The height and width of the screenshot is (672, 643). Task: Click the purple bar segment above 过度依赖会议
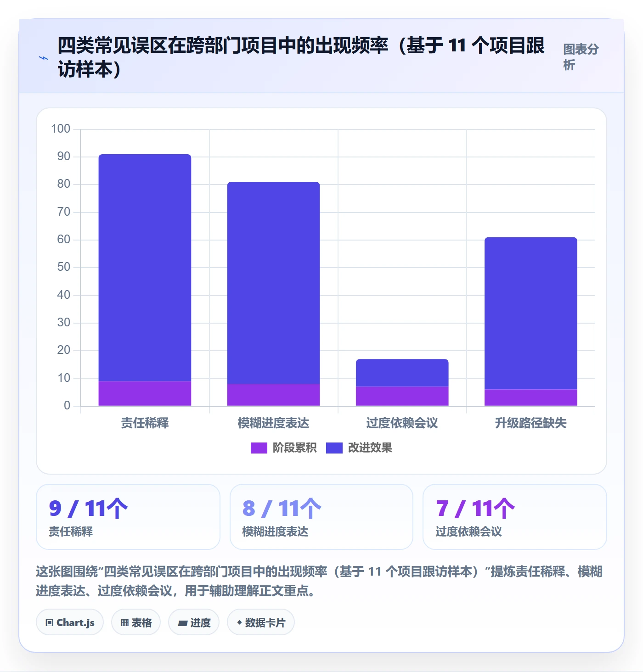402,396
